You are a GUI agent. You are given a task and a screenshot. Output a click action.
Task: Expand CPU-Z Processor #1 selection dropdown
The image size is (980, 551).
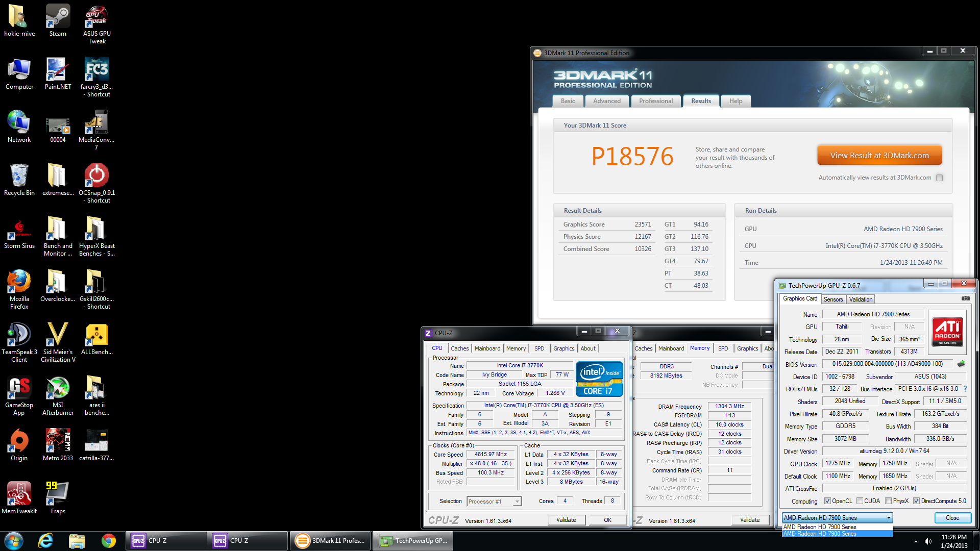[x=517, y=502]
